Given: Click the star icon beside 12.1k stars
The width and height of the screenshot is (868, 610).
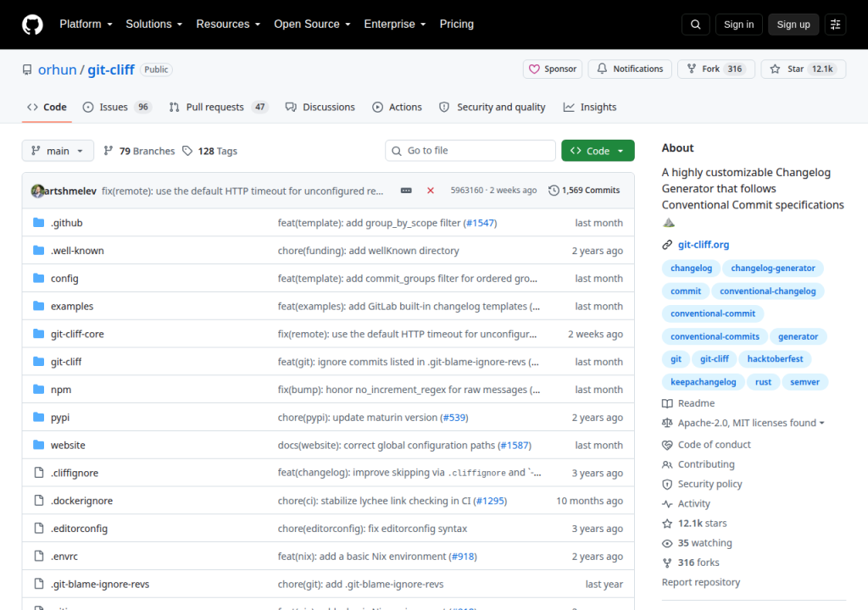Looking at the screenshot, I should coord(667,524).
